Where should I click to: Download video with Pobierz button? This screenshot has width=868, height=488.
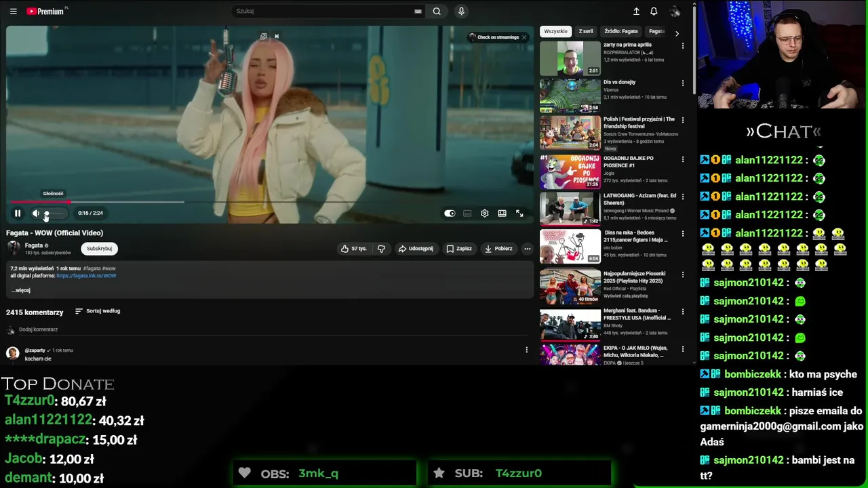(498, 249)
